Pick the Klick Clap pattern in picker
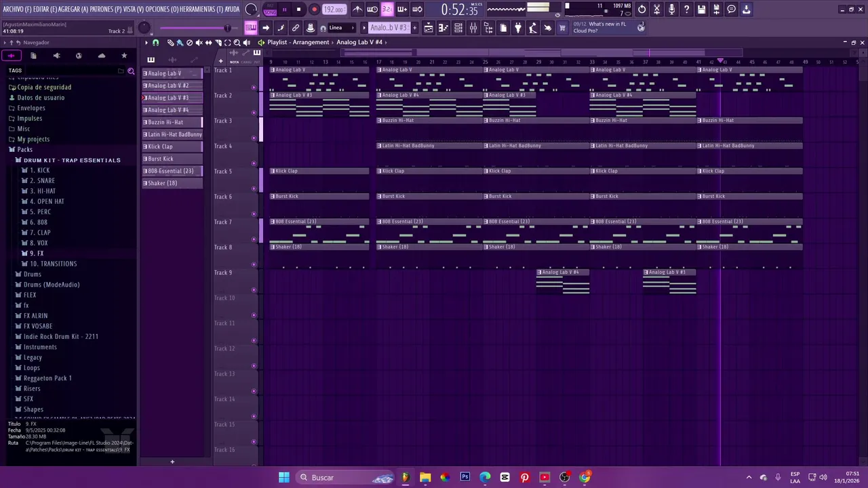 [172, 146]
